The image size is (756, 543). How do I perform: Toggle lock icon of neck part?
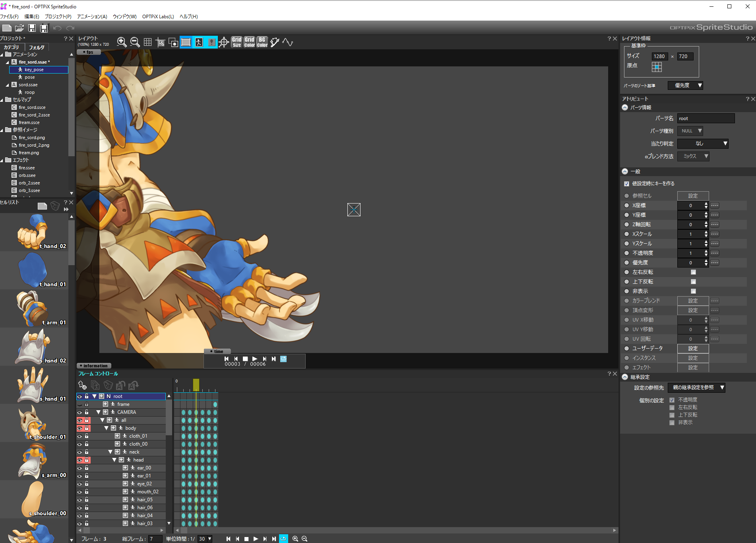[x=87, y=452]
